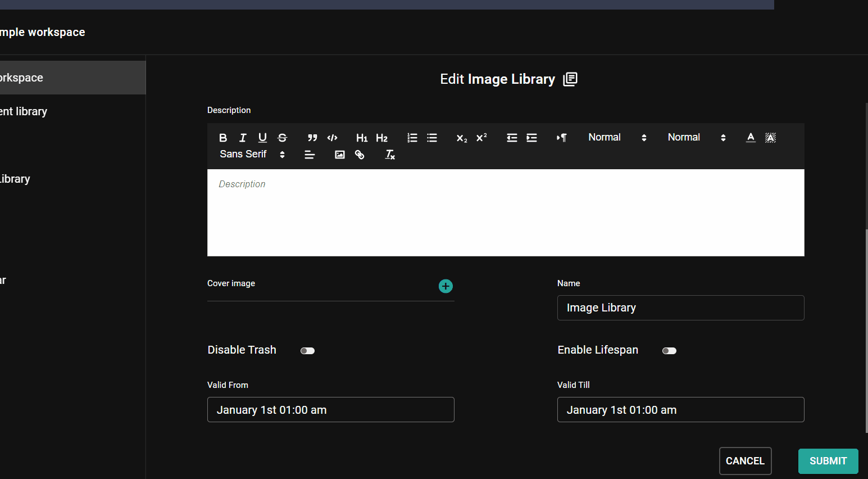This screenshot has height=479, width=868.
Task: Toggle bold formatting in the editor
Action: click(223, 138)
